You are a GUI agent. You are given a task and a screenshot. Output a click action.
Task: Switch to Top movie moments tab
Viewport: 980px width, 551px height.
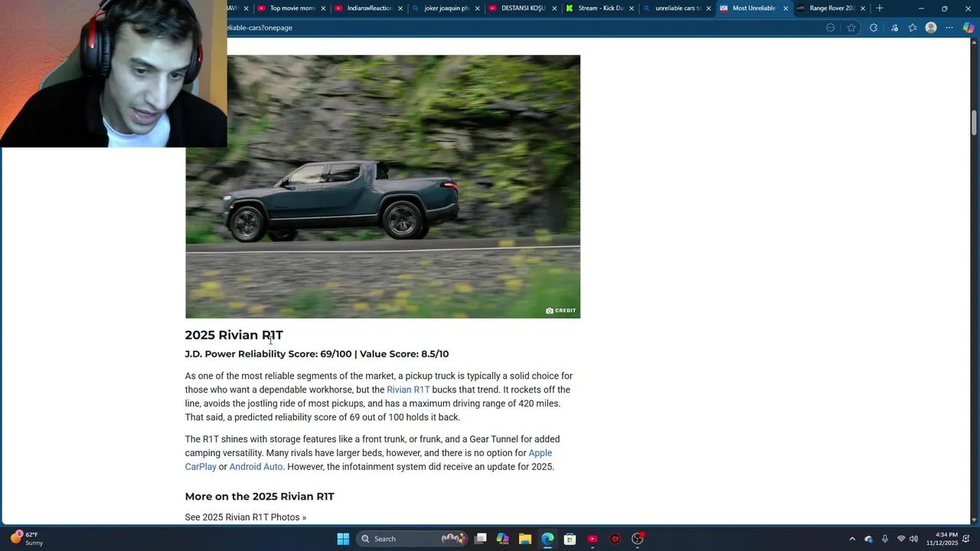coord(292,8)
